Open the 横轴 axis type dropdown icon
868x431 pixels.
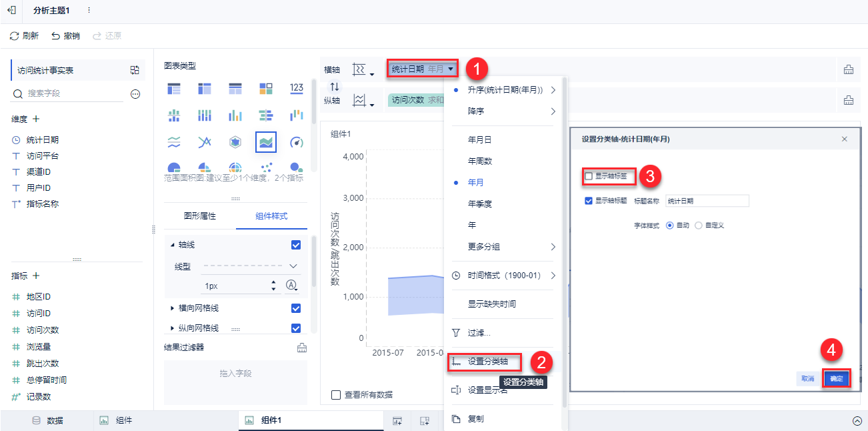[x=363, y=69]
